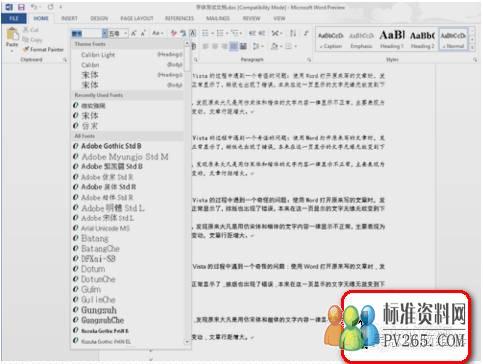This screenshot has width=483, height=364.
Task: Click the Redo icon in quick access toolbar
Action: click(x=51, y=7)
